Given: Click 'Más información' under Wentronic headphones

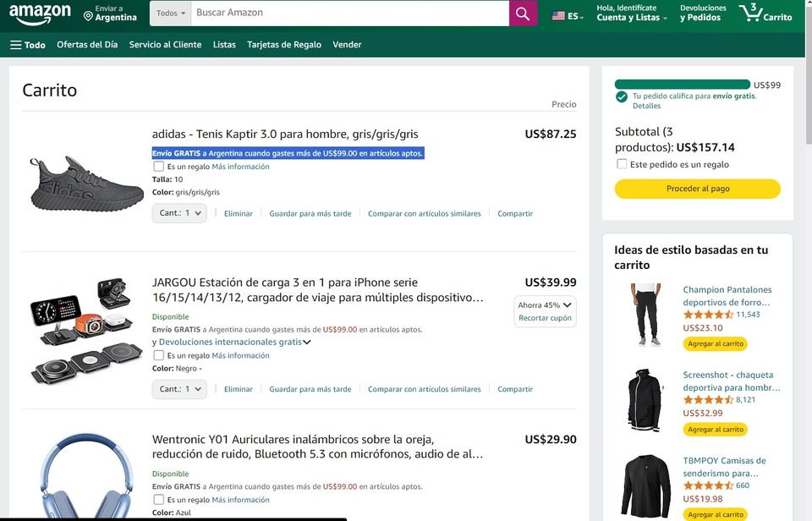Looking at the screenshot, I should click(241, 500).
